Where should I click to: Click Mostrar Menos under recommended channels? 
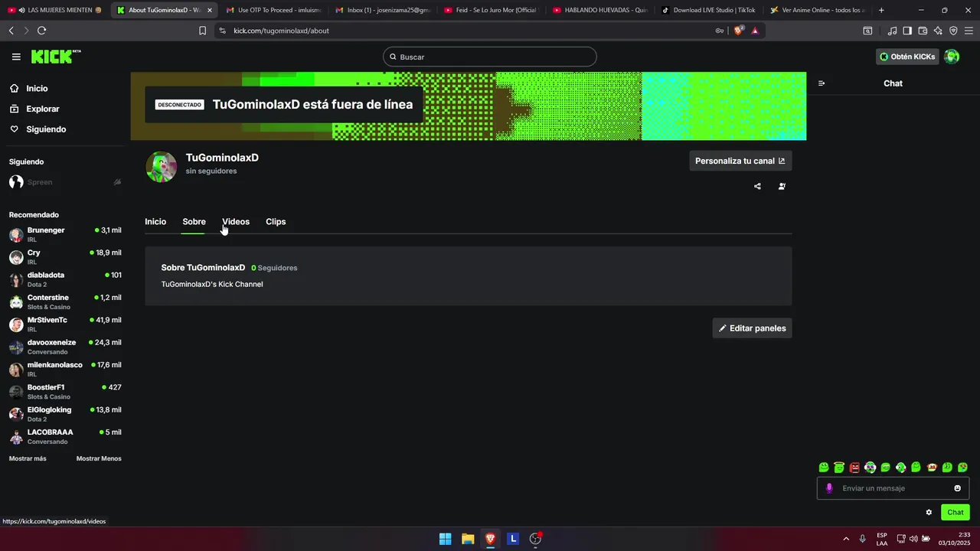coord(99,458)
